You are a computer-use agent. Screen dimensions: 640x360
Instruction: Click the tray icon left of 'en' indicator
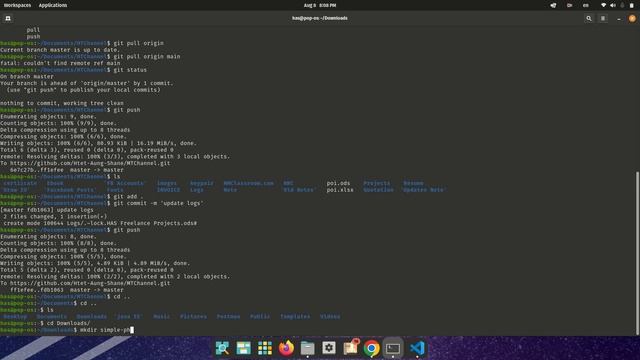(x=569, y=5)
